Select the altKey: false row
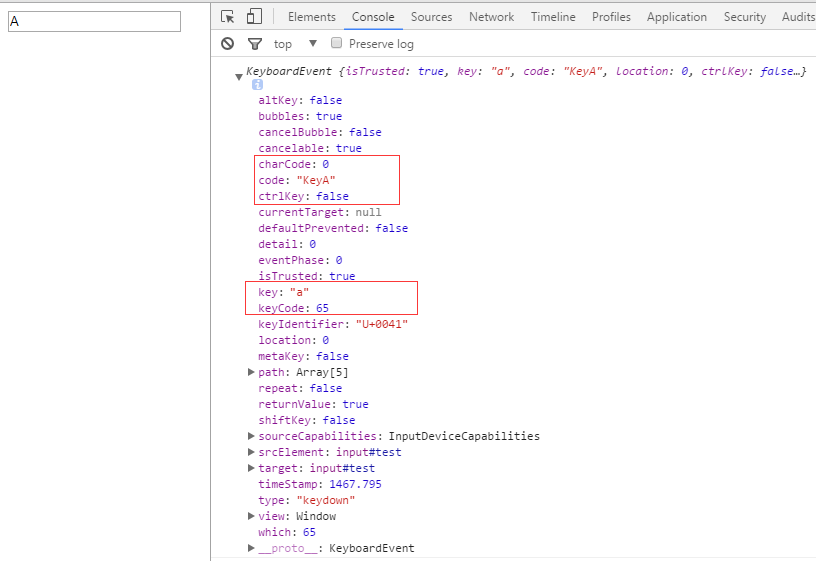Image resolution: width=816 pixels, height=561 pixels. click(300, 100)
